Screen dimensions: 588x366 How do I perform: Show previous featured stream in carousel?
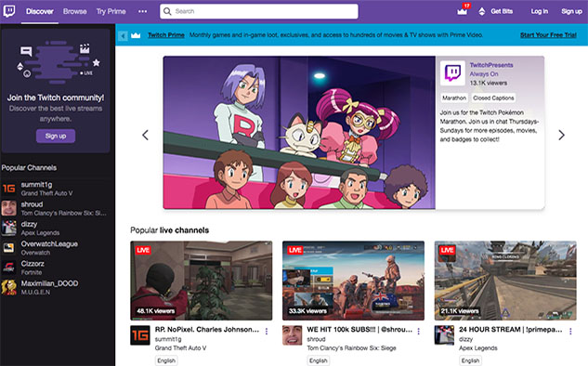pos(146,135)
